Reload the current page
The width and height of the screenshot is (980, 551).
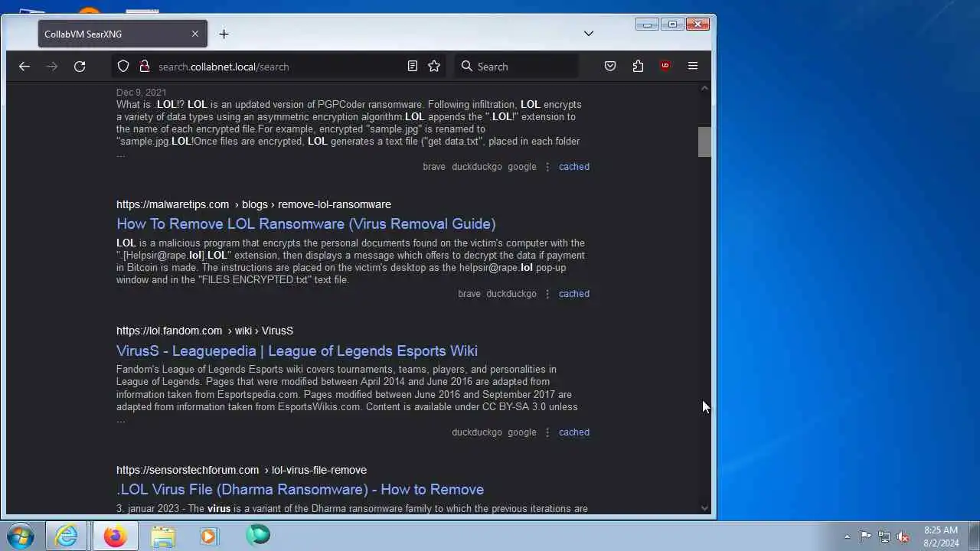point(80,67)
